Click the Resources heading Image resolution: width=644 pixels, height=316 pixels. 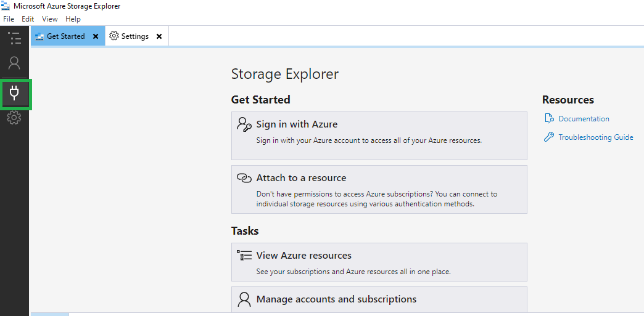[x=568, y=100]
